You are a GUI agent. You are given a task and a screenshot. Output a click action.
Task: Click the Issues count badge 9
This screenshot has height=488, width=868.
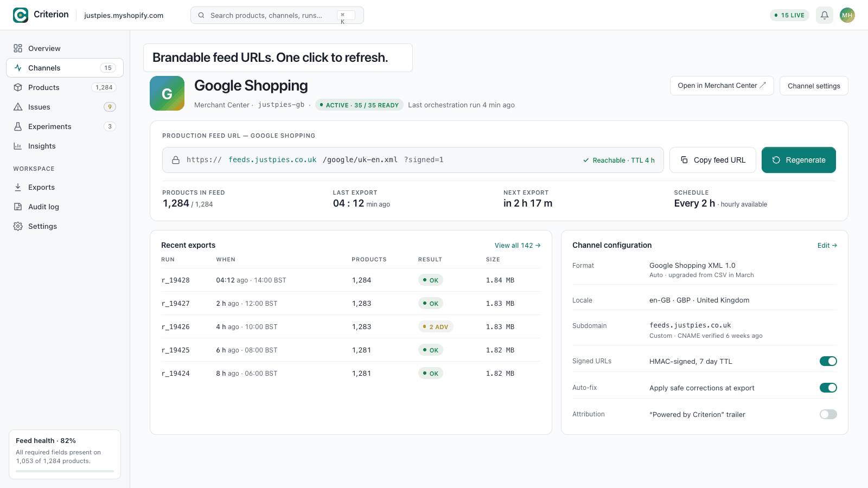pos(110,107)
